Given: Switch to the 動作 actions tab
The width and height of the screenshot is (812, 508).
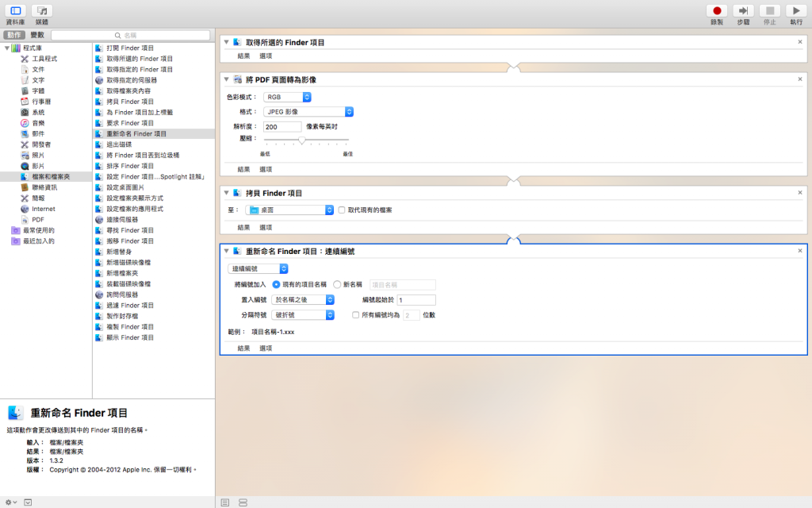Looking at the screenshot, I should point(14,35).
